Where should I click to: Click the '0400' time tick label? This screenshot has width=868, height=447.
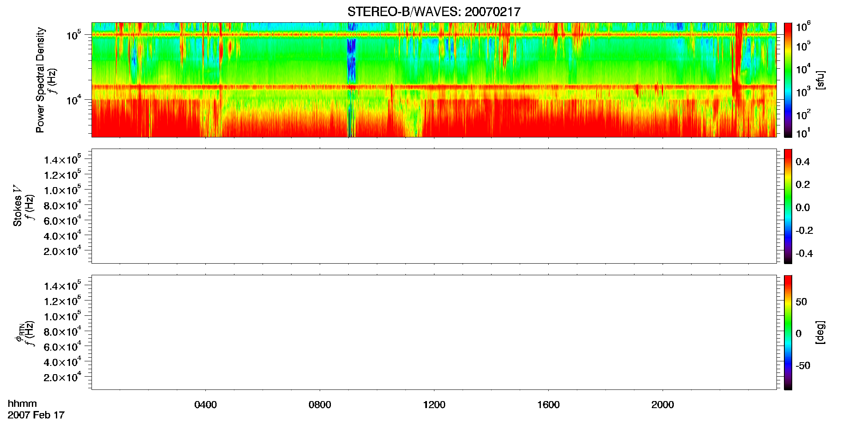(205, 405)
